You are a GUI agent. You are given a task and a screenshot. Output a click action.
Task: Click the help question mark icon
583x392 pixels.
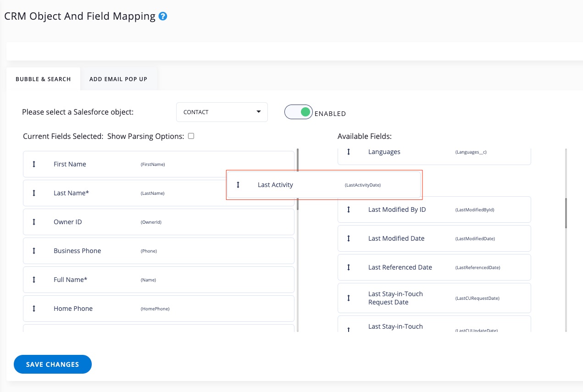[x=163, y=17]
